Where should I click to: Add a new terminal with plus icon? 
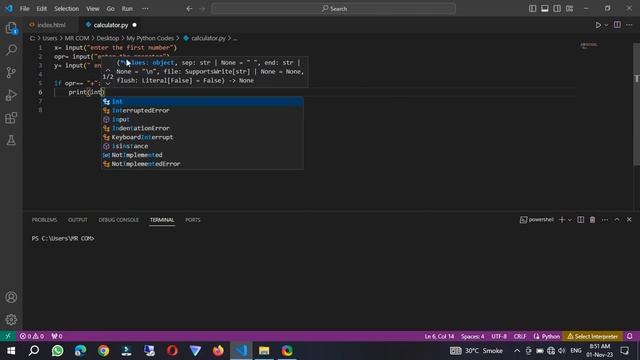point(562,220)
